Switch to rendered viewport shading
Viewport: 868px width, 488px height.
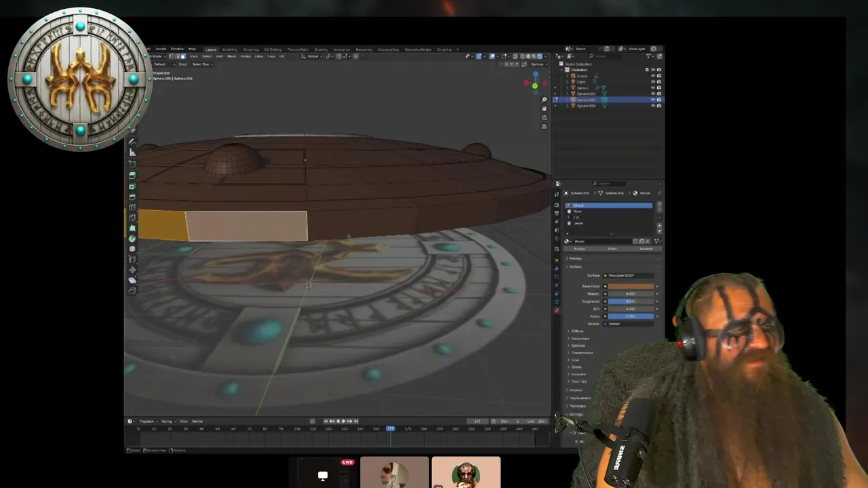(540, 56)
